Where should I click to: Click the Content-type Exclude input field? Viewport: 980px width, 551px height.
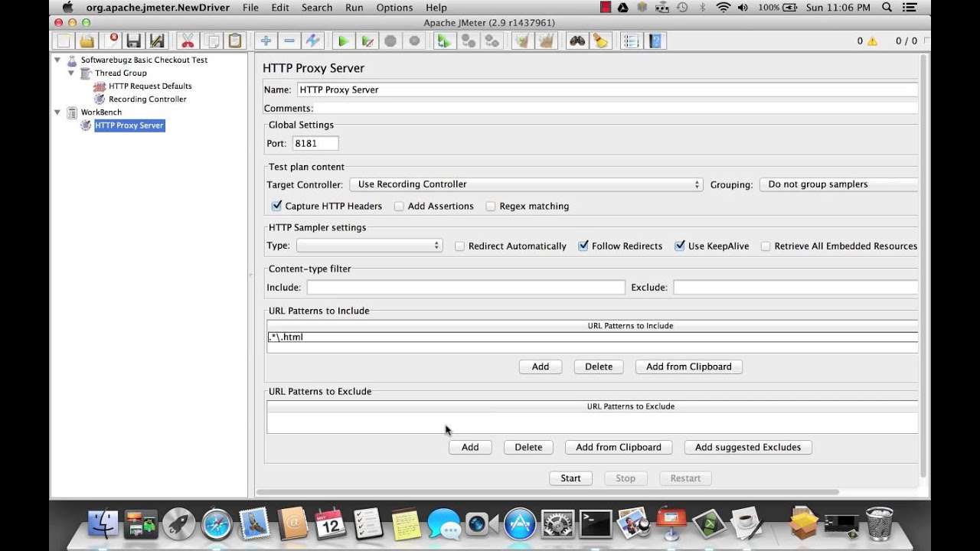[x=795, y=288]
